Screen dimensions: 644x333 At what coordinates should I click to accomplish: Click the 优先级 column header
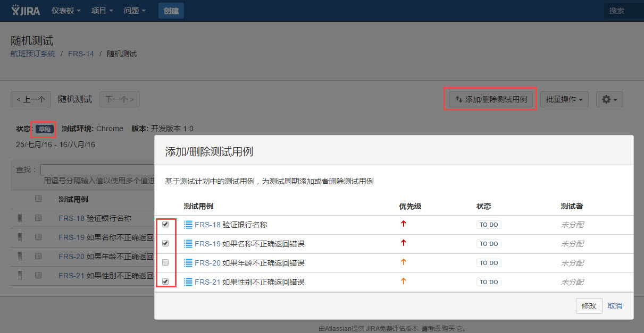coord(410,206)
